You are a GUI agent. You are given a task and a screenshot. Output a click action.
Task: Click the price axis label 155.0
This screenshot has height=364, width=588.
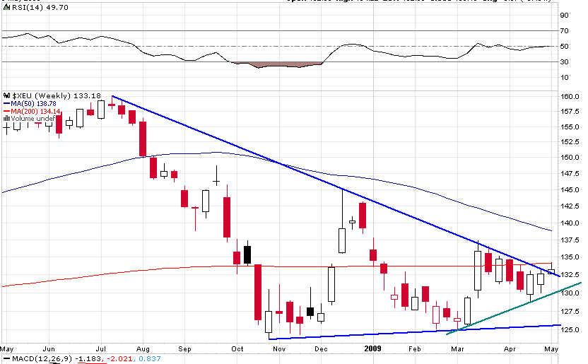(x=570, y=127)
